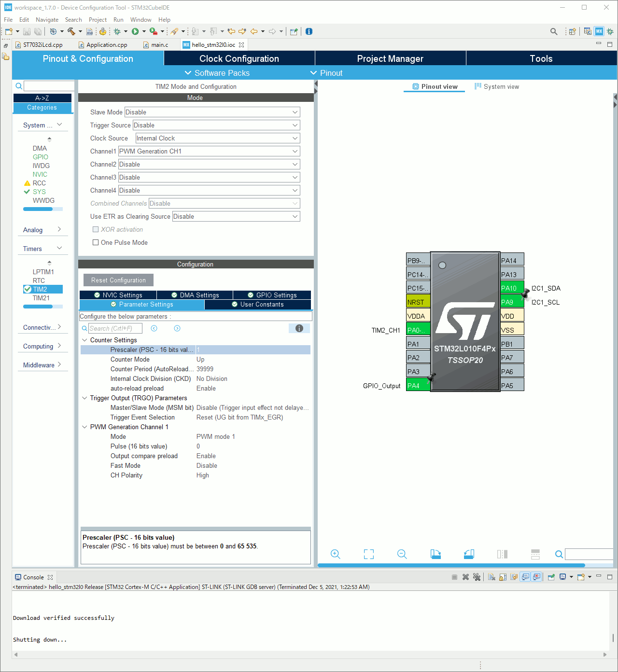Screen dimensions: 618x672
Task: Switch to Categories sorting view
Action: point(42,108)
